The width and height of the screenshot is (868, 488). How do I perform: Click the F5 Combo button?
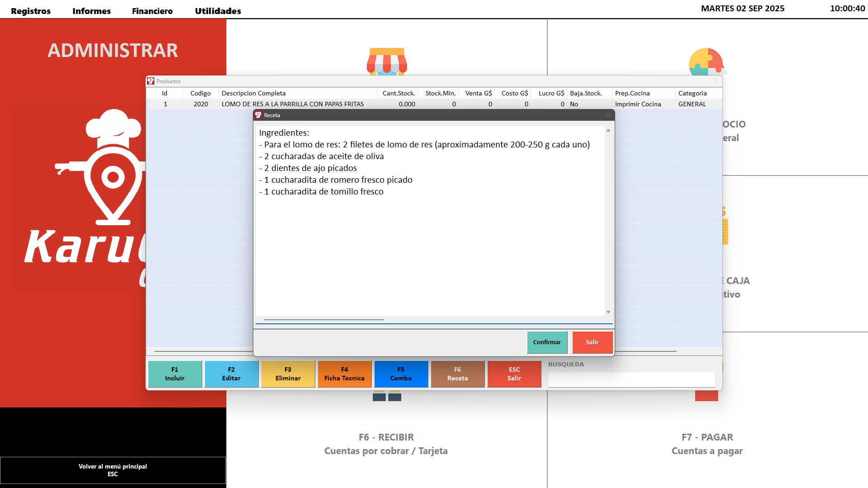point(401,374)
